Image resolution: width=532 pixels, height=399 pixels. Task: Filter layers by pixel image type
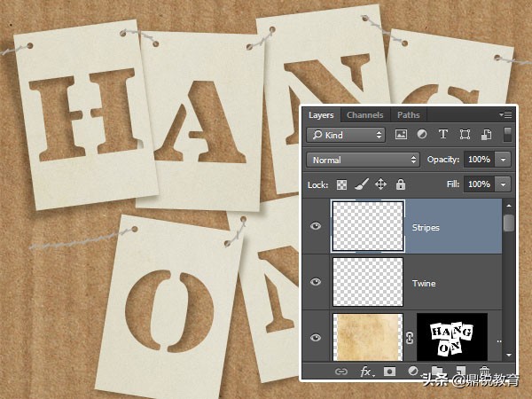pos(401,135)
